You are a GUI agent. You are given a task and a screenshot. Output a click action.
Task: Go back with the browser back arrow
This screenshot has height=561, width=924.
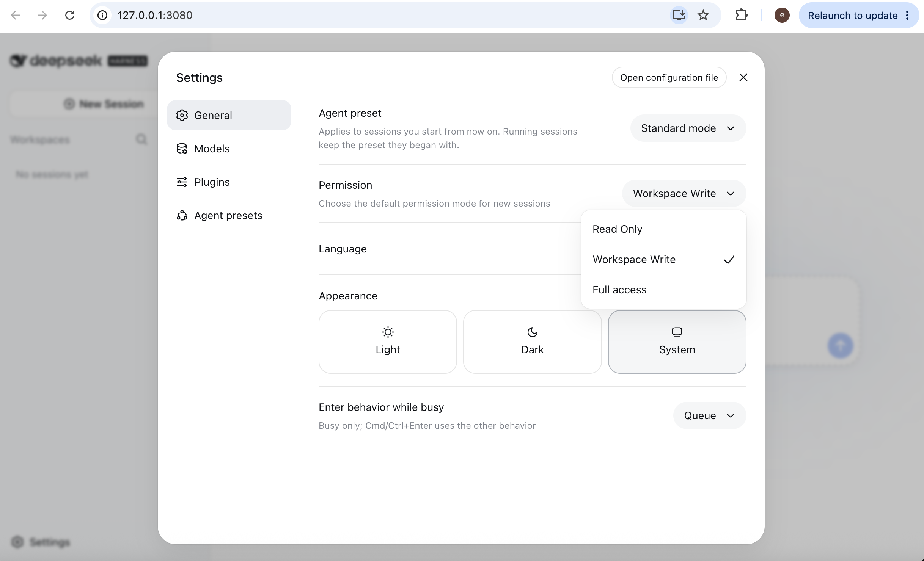(x=15, y=15)
